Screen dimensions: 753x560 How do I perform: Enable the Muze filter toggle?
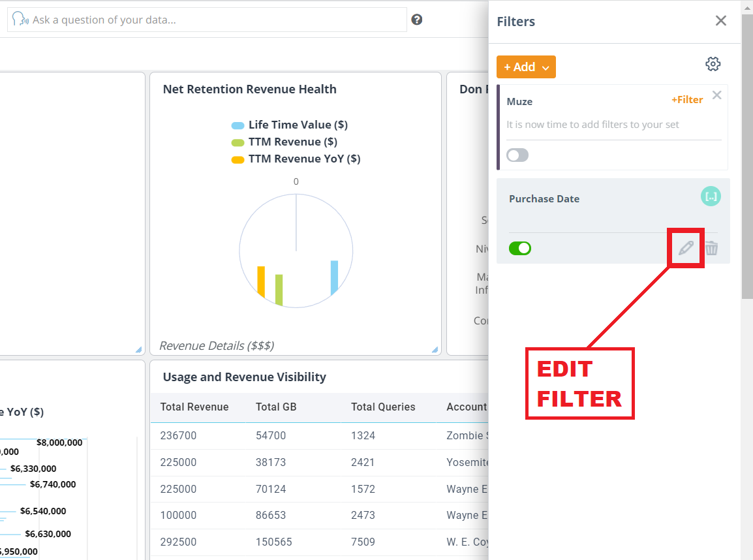pyautogui.click(x=517, y=155)
